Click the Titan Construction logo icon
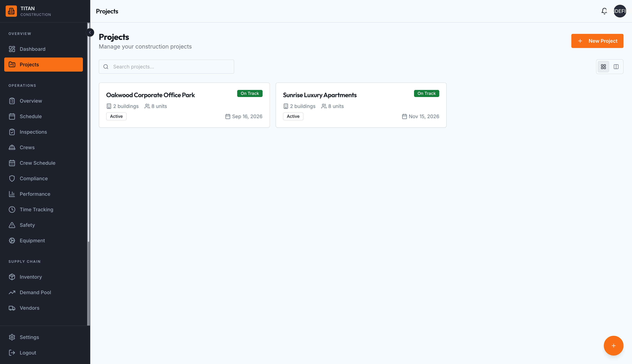This screenshot has height=364, width=632. click(11, 11)
